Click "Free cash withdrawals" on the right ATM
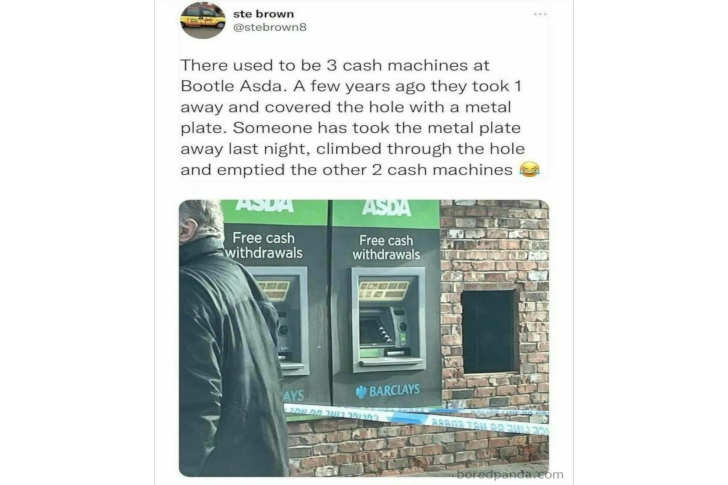This screenshot has width=728, height=485. (x=386, y=247)
